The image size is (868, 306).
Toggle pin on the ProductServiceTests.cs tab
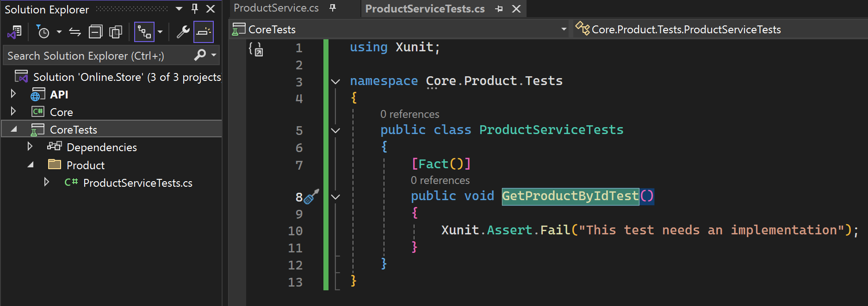click(x=499, y=9)
